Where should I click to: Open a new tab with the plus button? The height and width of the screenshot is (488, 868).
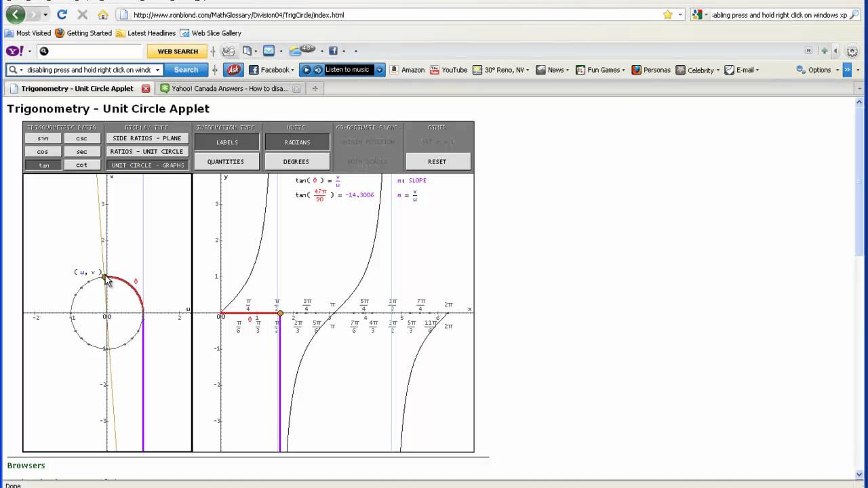click(315, 89)
